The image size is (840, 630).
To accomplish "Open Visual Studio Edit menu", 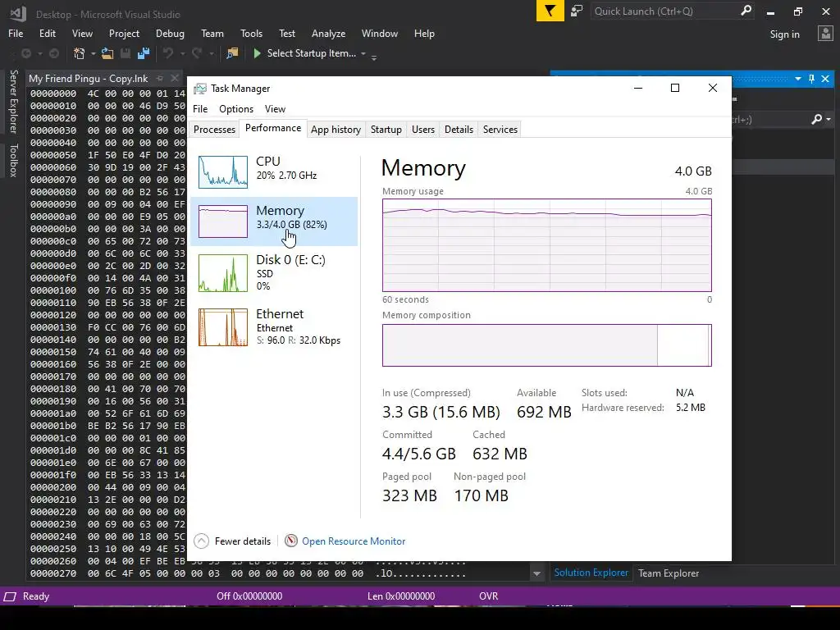I will 47,33.
